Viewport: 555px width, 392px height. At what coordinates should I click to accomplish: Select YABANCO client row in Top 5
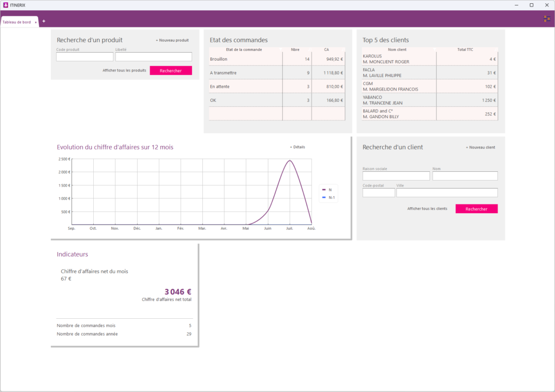[430, 100]
